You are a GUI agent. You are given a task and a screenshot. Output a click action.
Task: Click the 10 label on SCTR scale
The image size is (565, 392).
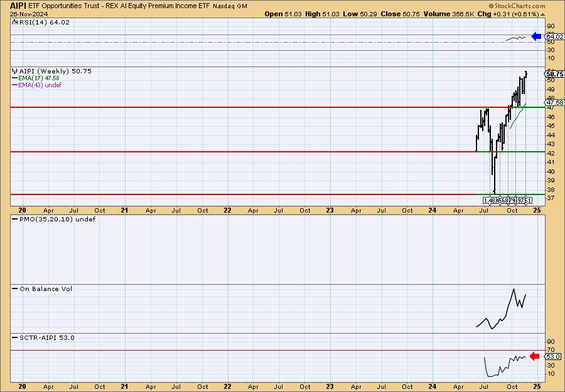(551, 374)
